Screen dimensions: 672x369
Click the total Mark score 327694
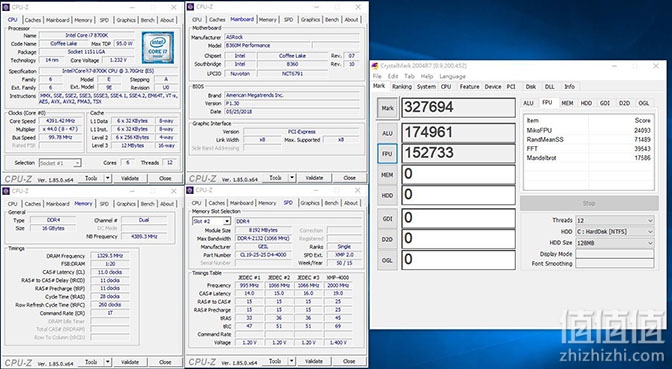click(x=458, y=107)
